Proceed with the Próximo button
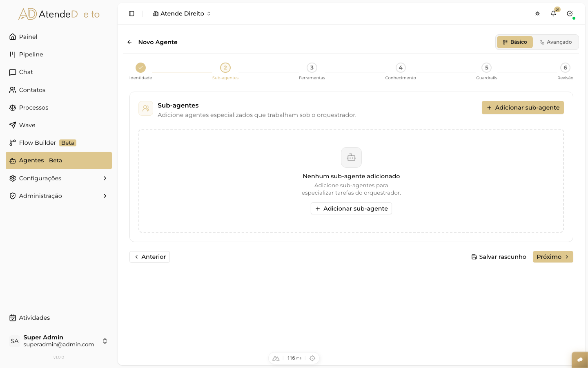Screen dimensions: 588x368 [x=553, y=257]
